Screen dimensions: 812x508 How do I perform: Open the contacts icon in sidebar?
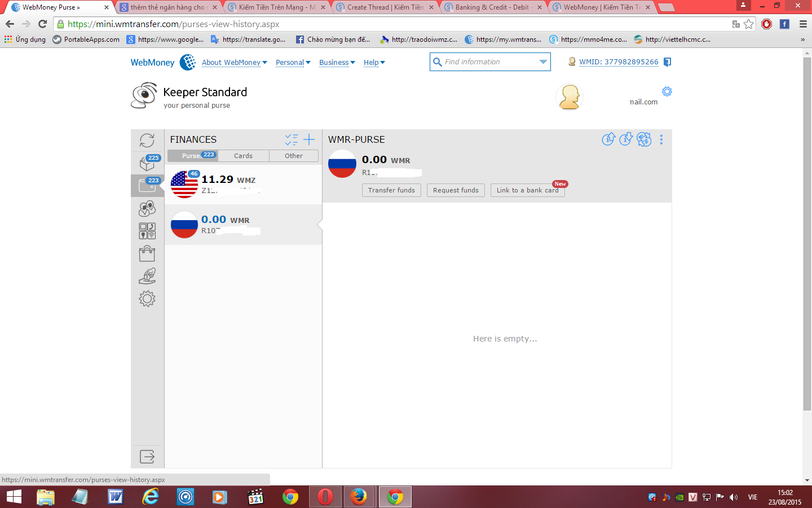[x=147, y=208]
